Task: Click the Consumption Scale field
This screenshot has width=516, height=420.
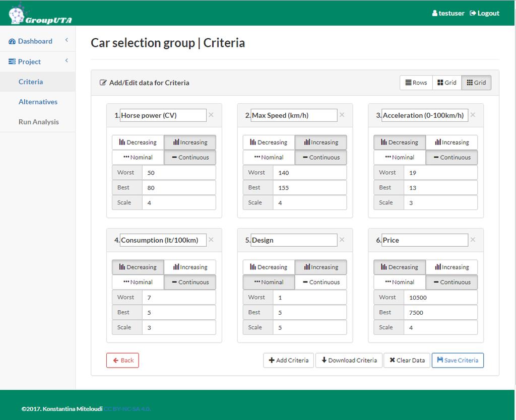Action: [x=179, y=327]
